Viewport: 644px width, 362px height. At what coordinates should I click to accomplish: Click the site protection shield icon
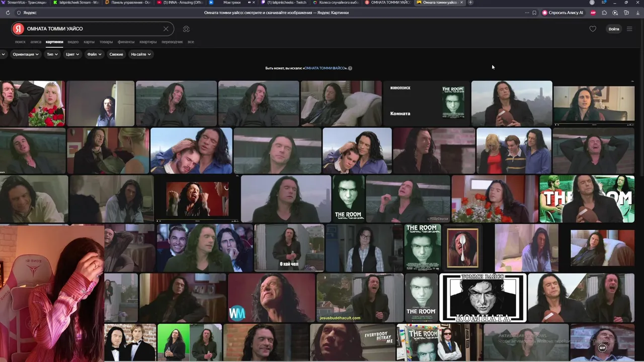coord(19,13)
